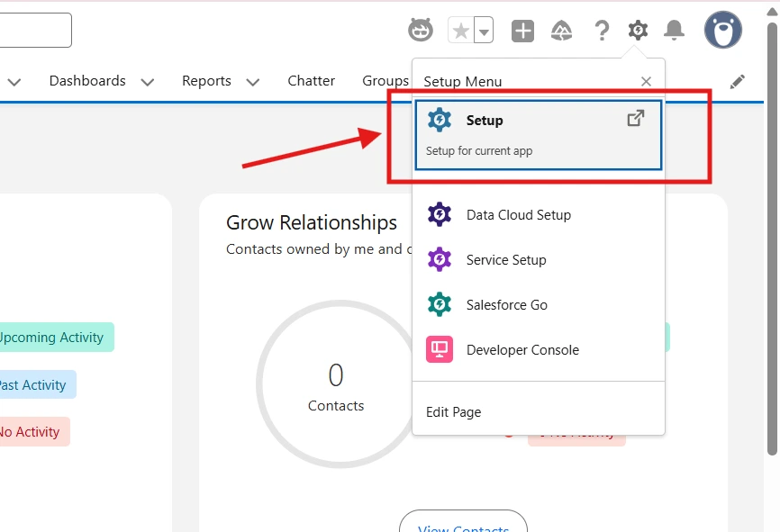The width and height of the screenshot is (780, 532).
Task: Click the Astro guidance mascot icon
Action: coord(421,31)
